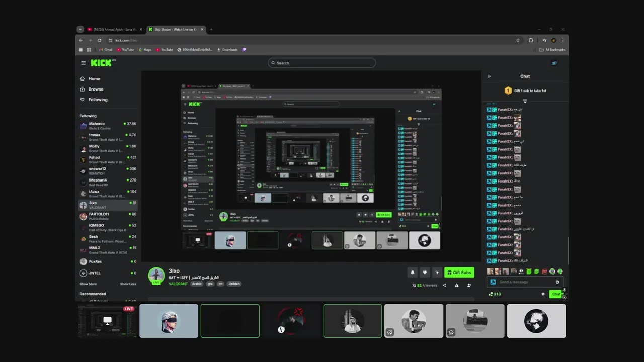Open the MMLZ channel in Following
Screen dimensions: 644x362
pyautogui.click(x=108, y=250)
